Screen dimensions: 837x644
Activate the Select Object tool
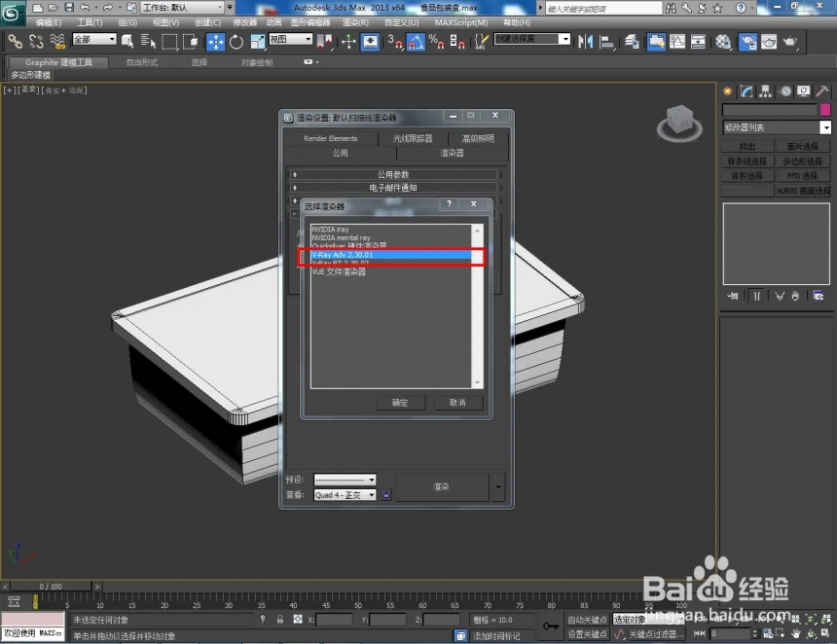pos(127,41)
